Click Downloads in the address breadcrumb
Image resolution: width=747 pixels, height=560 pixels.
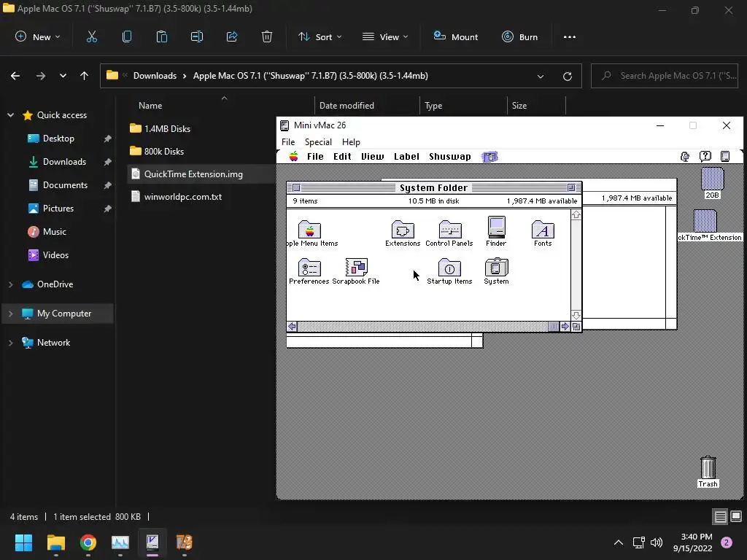[x=155, y=76]
